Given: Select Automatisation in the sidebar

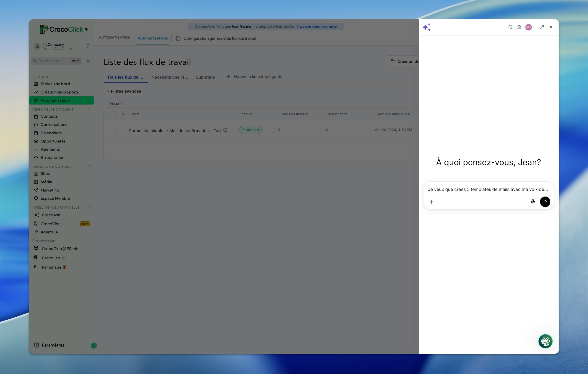Looking at the screenshot, I should pos(62,100).
